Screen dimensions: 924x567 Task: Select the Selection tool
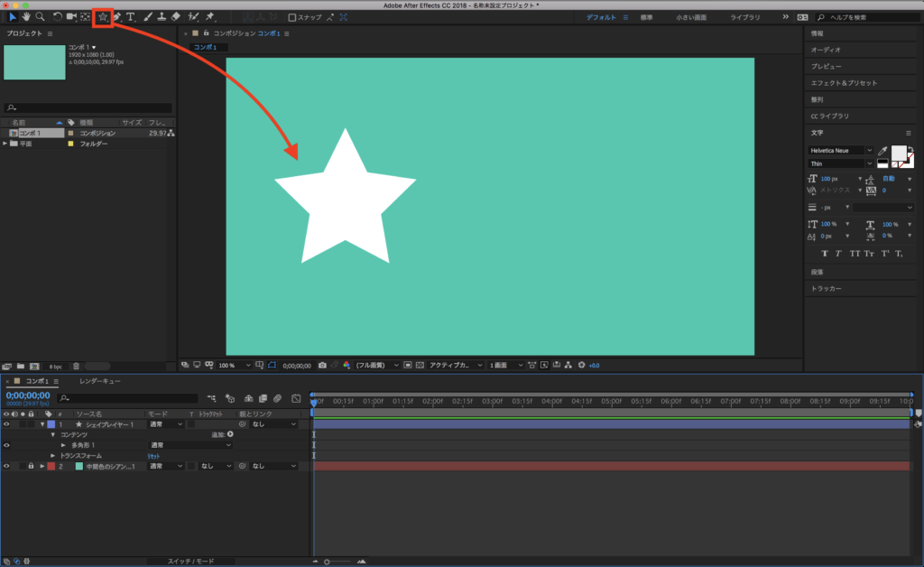(13, 16)
